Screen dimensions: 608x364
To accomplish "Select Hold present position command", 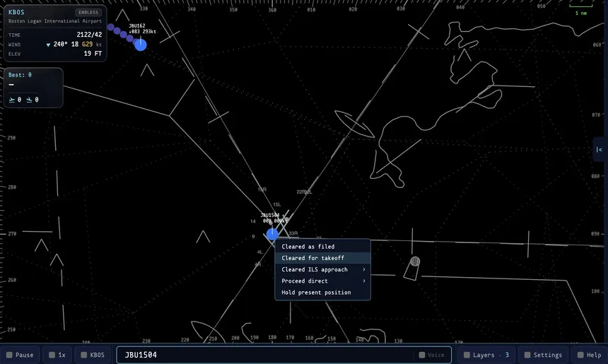I will [322, 293].
